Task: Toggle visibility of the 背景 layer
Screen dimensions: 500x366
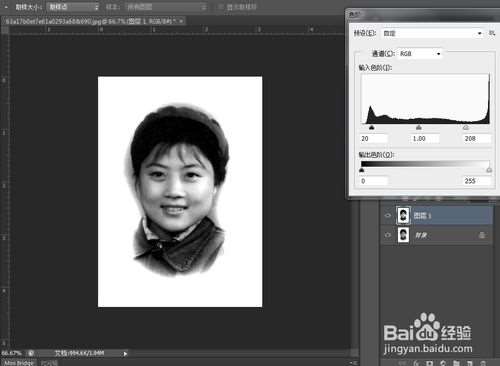Action: [x=387, y=235]
